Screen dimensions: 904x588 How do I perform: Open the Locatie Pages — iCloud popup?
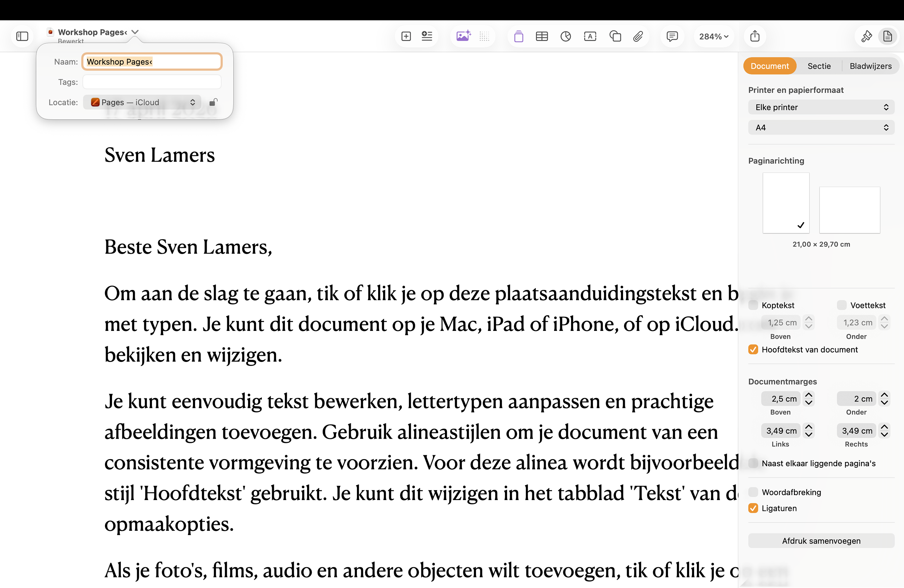click(142, 102)
